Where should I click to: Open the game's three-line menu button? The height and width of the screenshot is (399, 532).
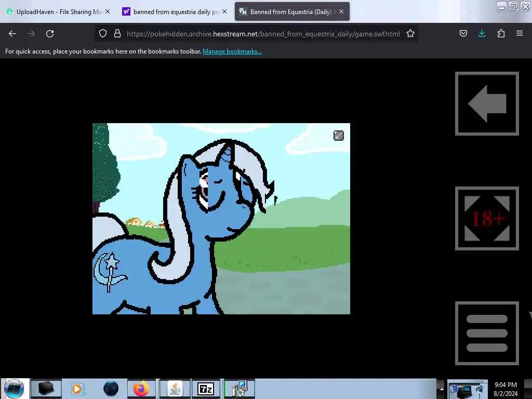coord(487,333)
